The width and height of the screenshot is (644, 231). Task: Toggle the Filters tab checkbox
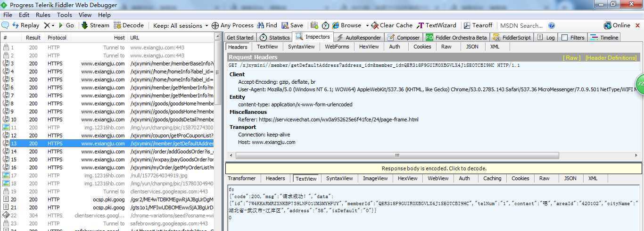(564, 38)
